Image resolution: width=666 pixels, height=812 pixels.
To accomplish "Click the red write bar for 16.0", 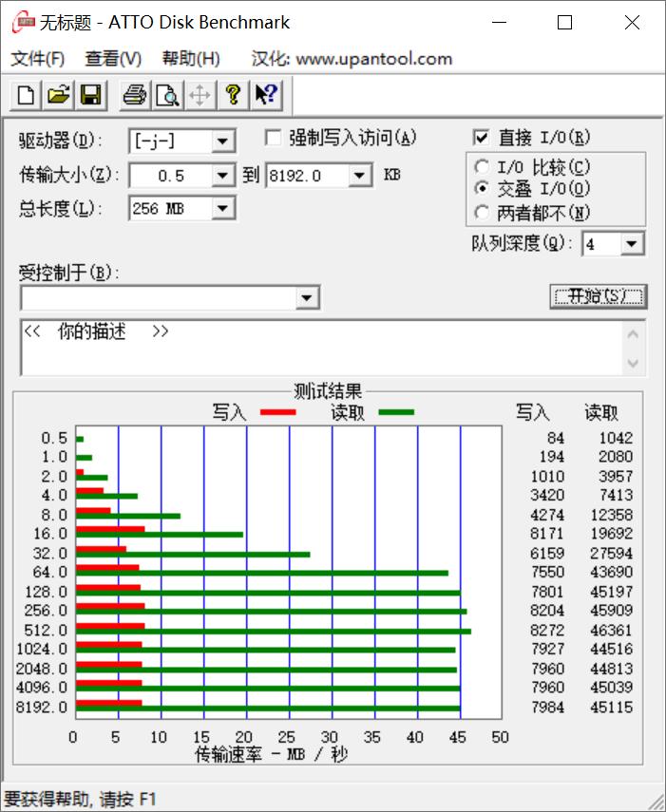I will [110, 529].
